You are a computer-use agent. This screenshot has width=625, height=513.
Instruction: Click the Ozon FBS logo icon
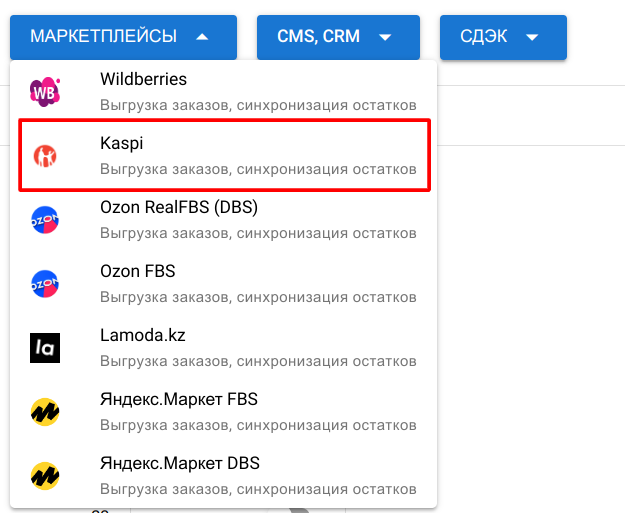(x=45, y=284)
